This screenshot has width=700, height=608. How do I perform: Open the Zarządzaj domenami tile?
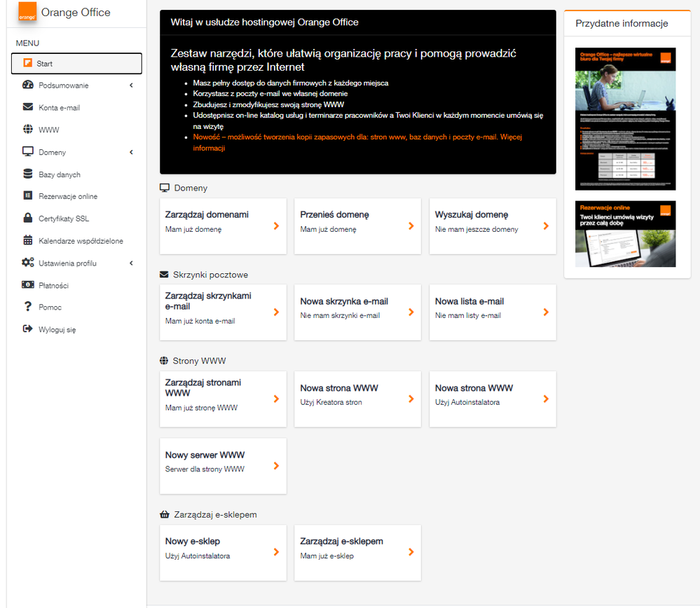point(223,226)
